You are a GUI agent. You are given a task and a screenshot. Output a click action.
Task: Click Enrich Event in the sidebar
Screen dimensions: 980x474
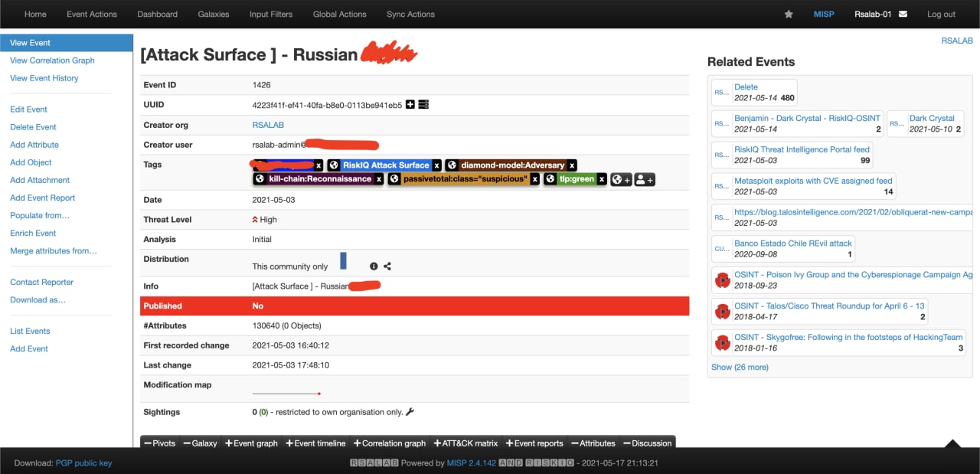pyautogui.click(x=33, y=233)
